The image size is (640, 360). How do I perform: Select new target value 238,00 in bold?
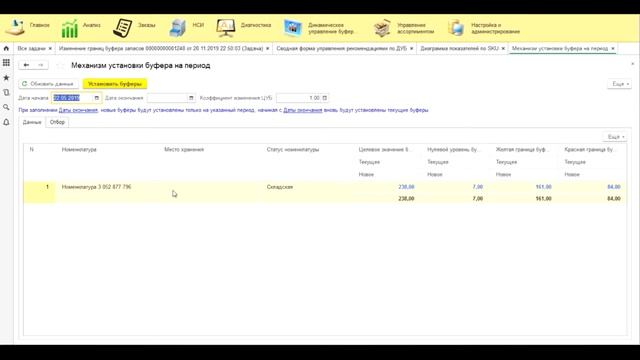pyautogui.click(x=406, y=198)
